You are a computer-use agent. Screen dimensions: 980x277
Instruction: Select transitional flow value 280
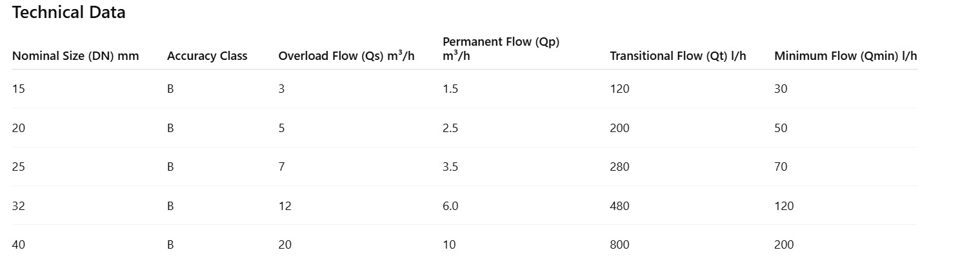point(619,167)
